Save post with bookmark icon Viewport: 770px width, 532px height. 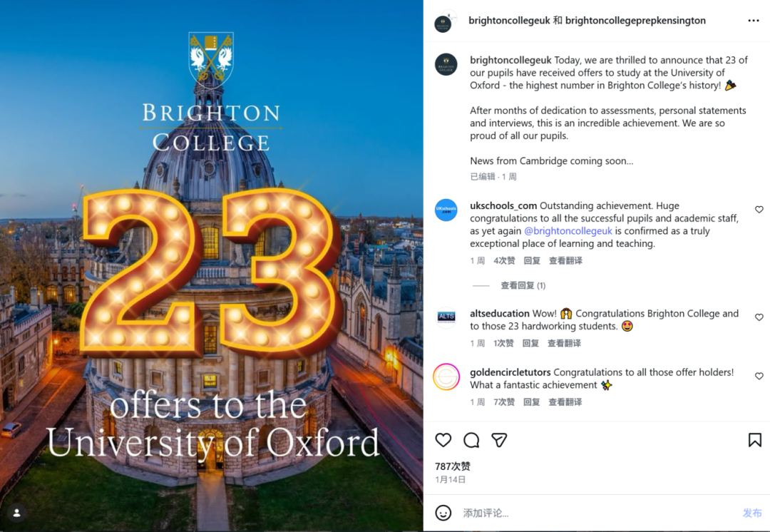(x=754, y=440)
